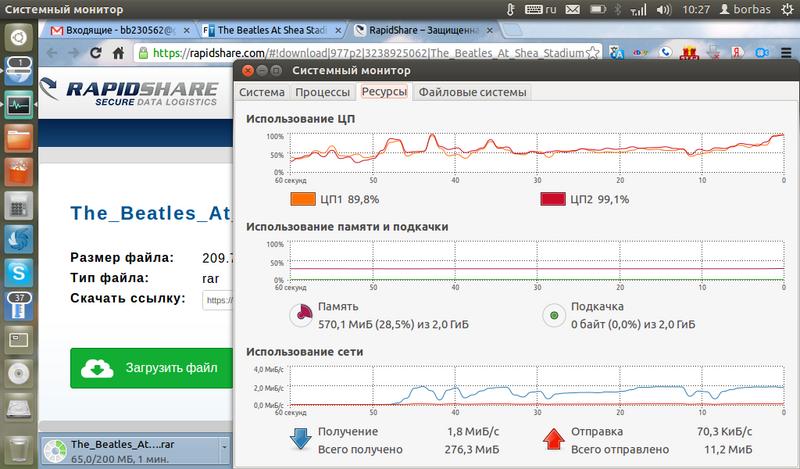Click the 1,8 МиБ/с receive rate value

[x=473, y=432]
